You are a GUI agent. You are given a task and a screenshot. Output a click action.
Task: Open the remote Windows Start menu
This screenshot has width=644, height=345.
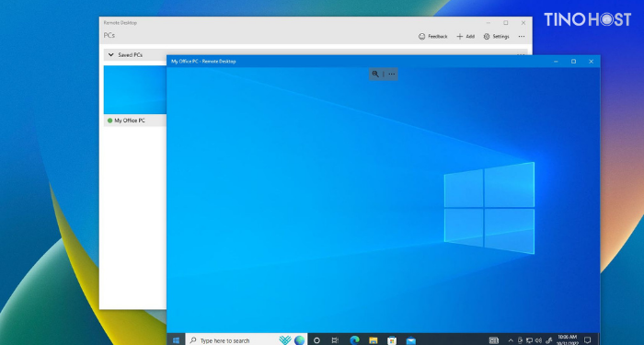tap(176, 339)
